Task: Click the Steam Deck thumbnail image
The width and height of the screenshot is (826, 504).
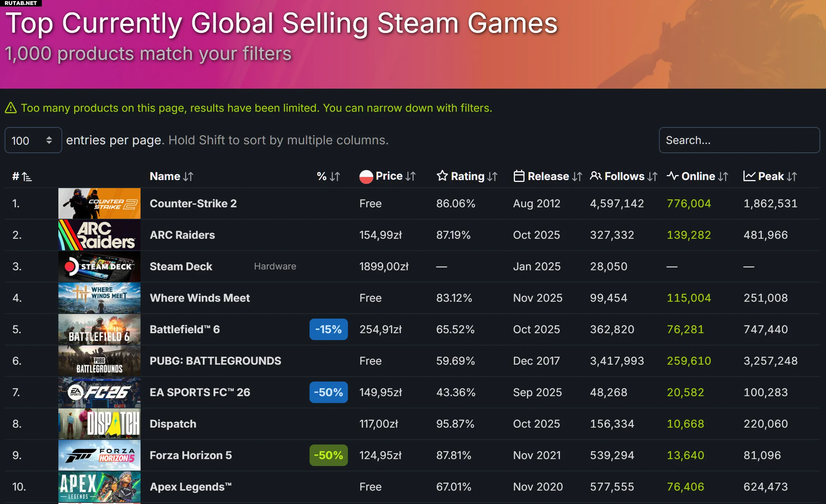Action: 99,266
